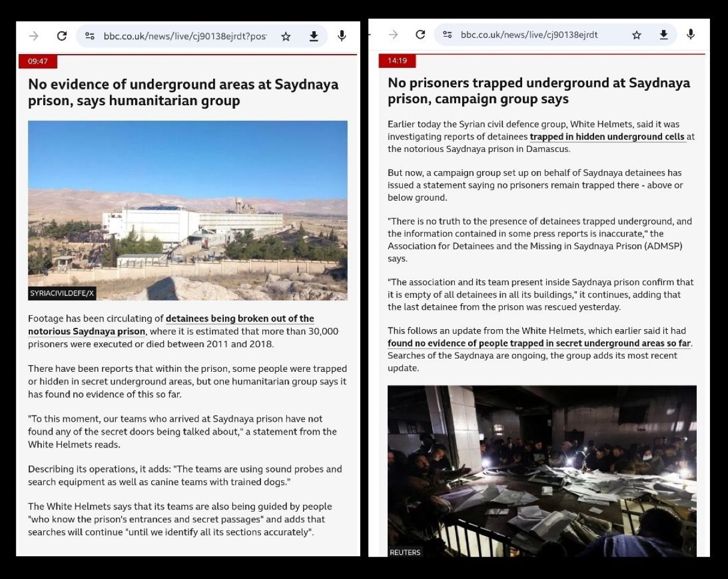
Task: Click the Saydnaya prison exterior photo
Action: point(187,210)
